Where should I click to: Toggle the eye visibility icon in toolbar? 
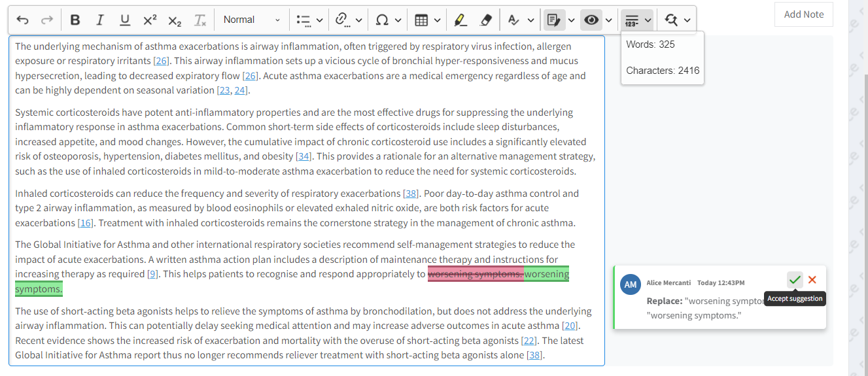592,20
